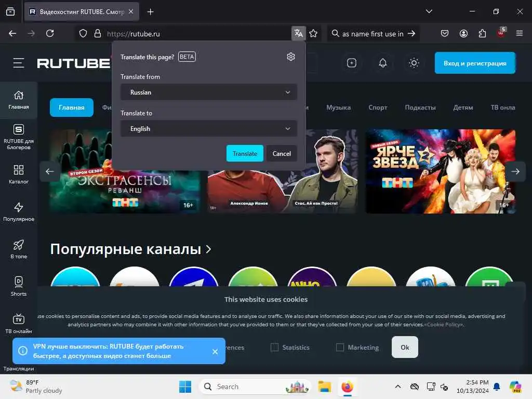Cancel the translation prompt
532x399 pixels.
click(282, 153)
